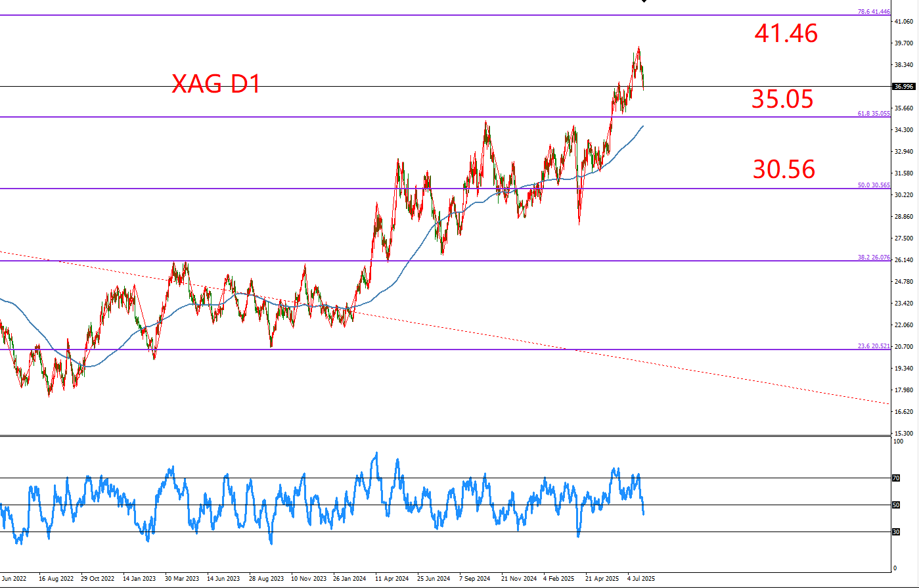The image size is (919, 588).
Task: Click 15.300 on the price axis
Action: pyautogui.click(x=904, y=434)
